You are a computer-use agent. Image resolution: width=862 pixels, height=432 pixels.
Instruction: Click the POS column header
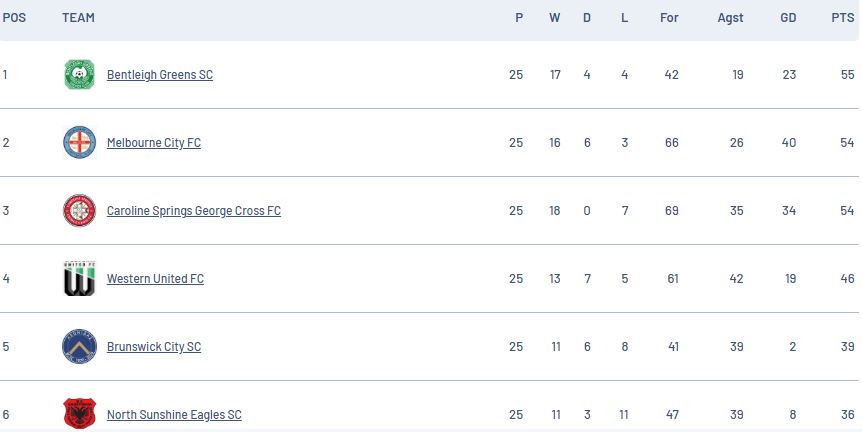coord(14,18)
